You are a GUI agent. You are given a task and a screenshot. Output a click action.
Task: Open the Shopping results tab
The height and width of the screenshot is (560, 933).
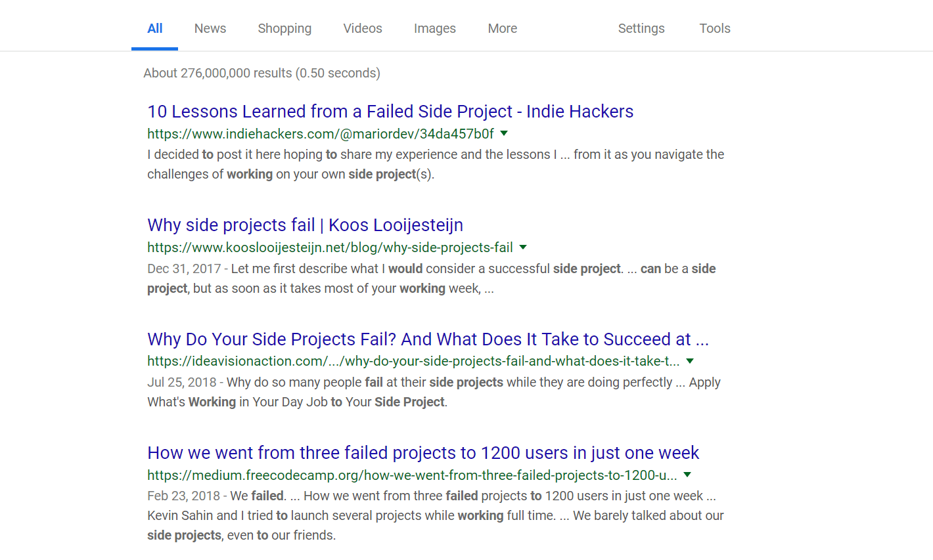[284, 28]
